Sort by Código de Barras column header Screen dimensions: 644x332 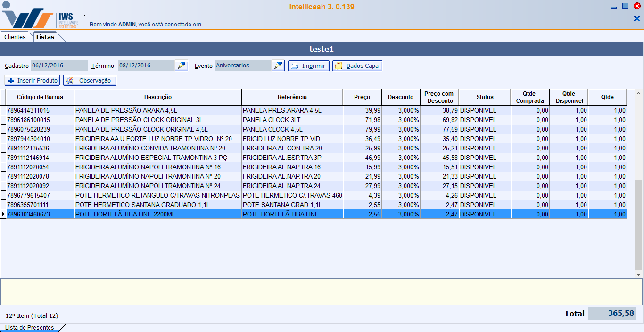pos(40,97)
